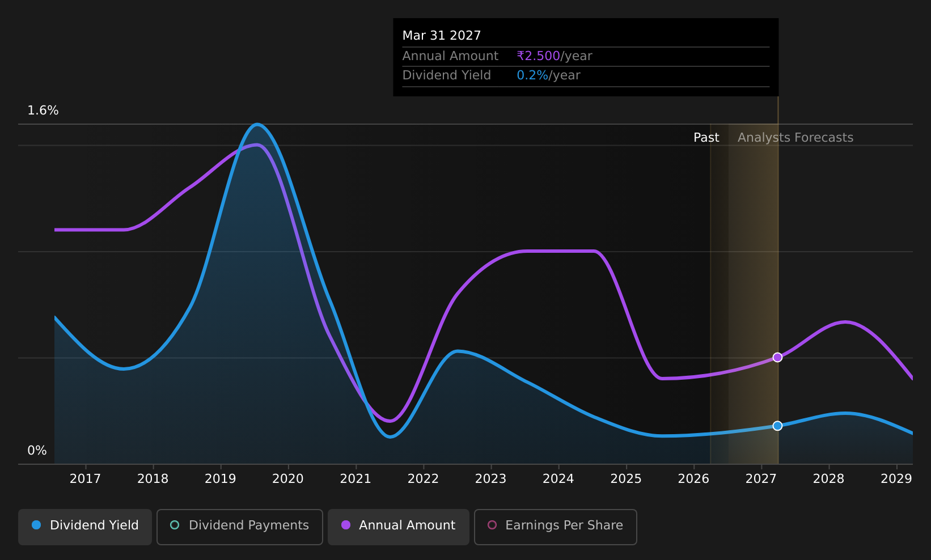Click the 2024 x-axis label
The height and width of the screenshot is (560, 931).
(x=558, y=479)
